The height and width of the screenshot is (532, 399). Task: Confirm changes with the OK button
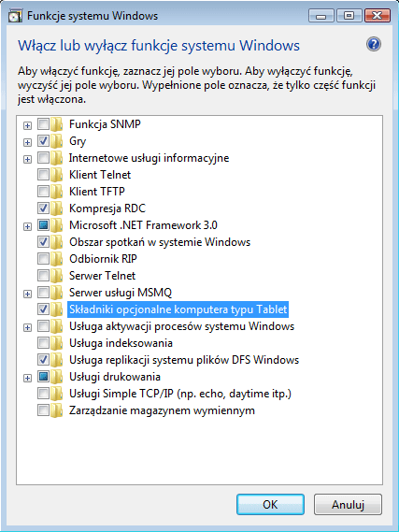point(270,505)
